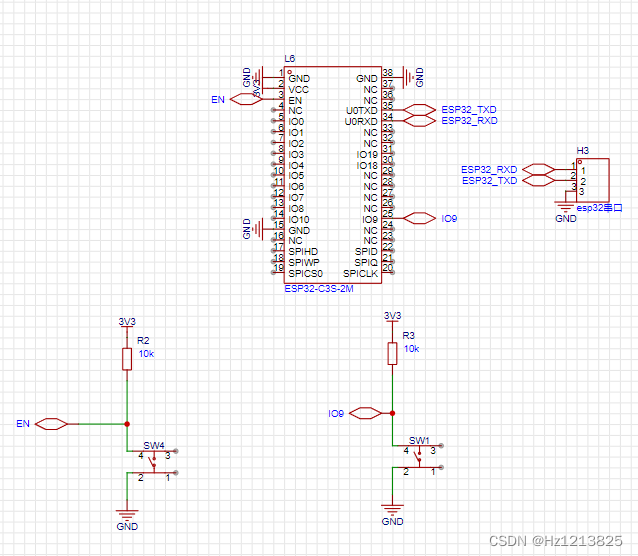638x556 pixels.
Task: Click the R2 designator label
Action: (143, 340)
